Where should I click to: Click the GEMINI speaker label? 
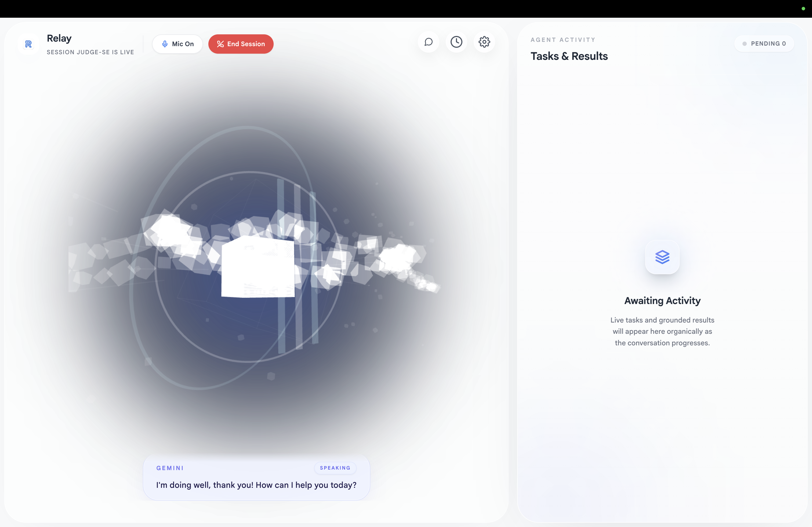(x=170, y=468)
